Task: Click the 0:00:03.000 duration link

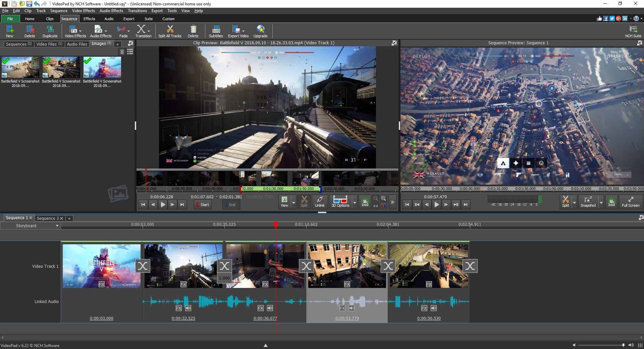Action: click(101, 318)
